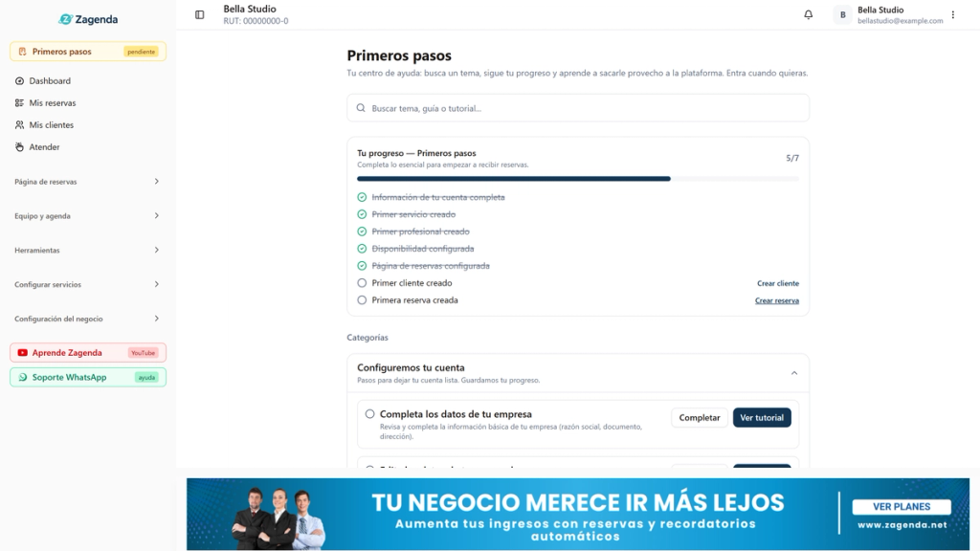Screen dimensions: 980x551
Task: Click the Mis clientes people icon
Action: tap(19, 125)
